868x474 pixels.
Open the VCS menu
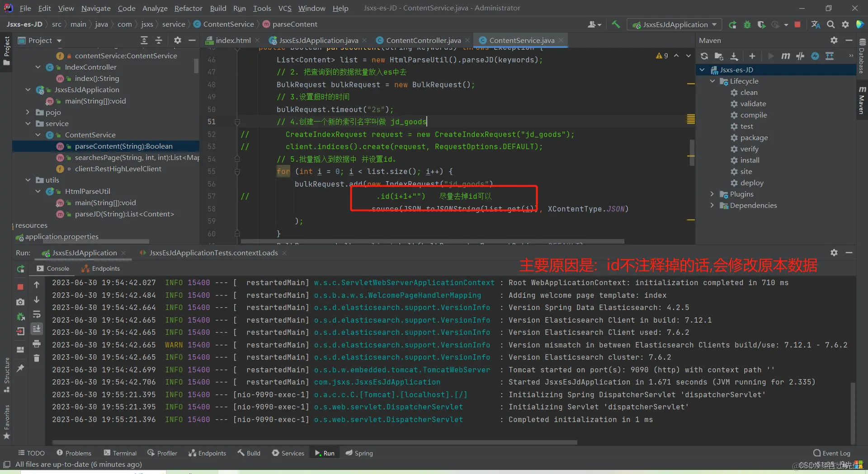pos(284,8)
